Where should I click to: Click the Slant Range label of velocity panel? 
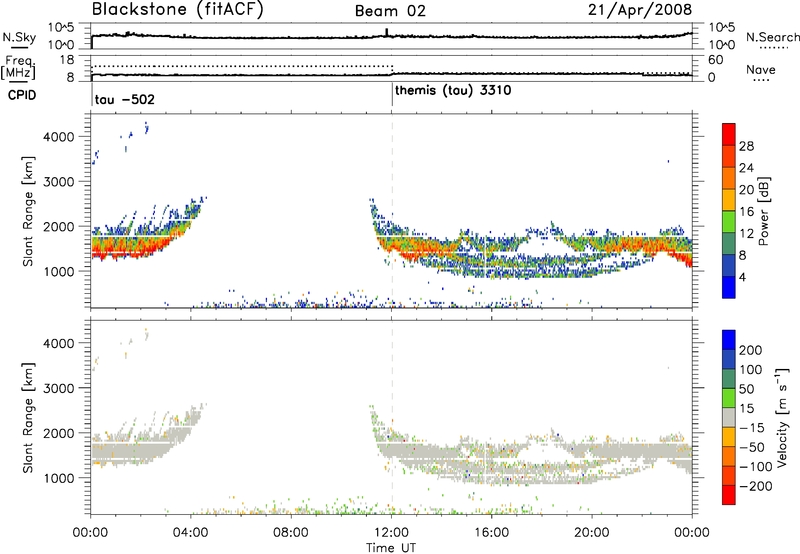click(27, 418)
